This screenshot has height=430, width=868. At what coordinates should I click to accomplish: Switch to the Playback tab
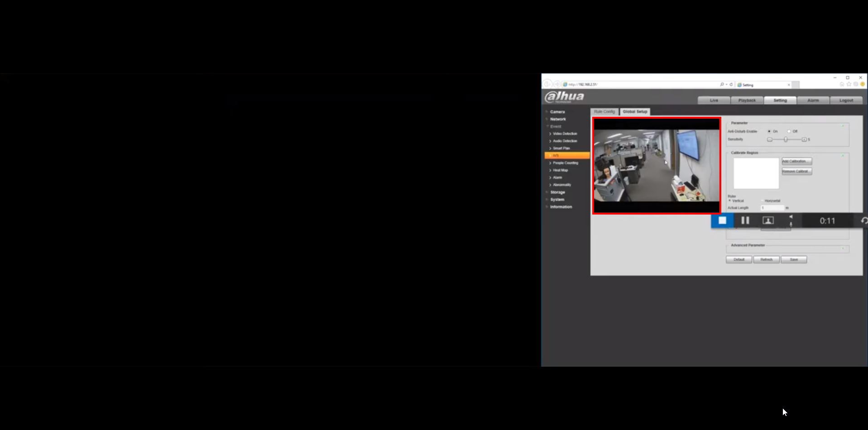tap(747, 100)
